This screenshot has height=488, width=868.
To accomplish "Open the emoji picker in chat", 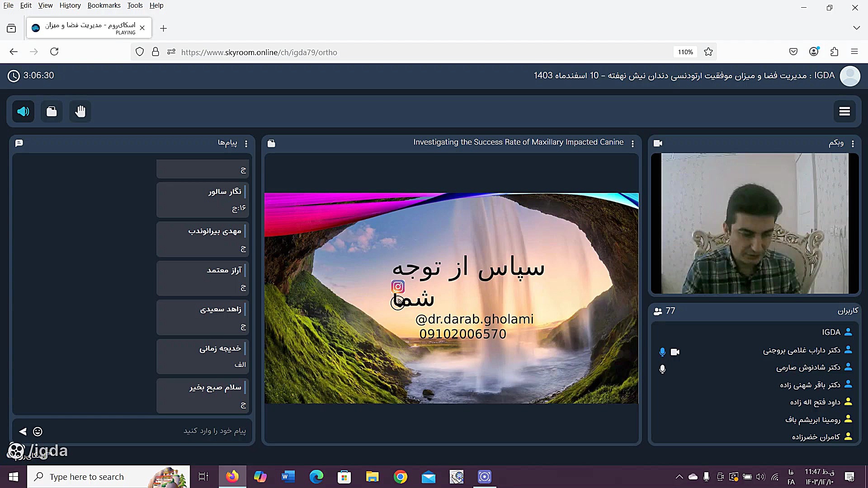I will coord(38,432).
